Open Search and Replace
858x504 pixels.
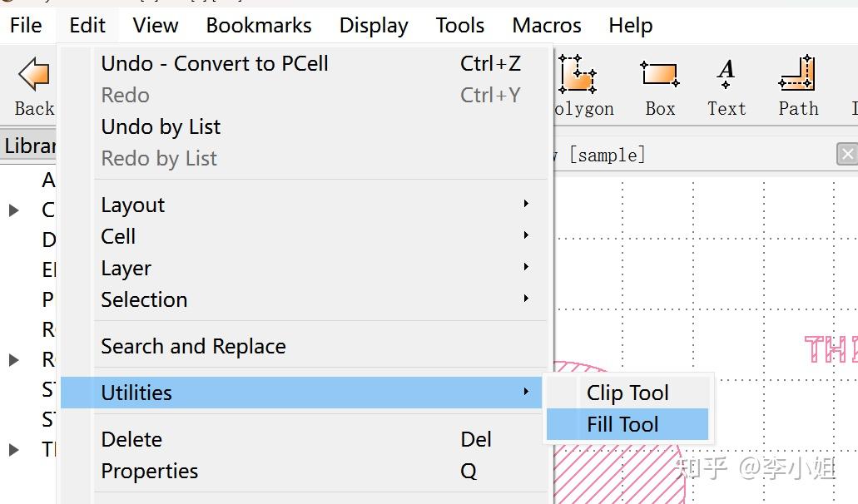[x=193, y=346]
